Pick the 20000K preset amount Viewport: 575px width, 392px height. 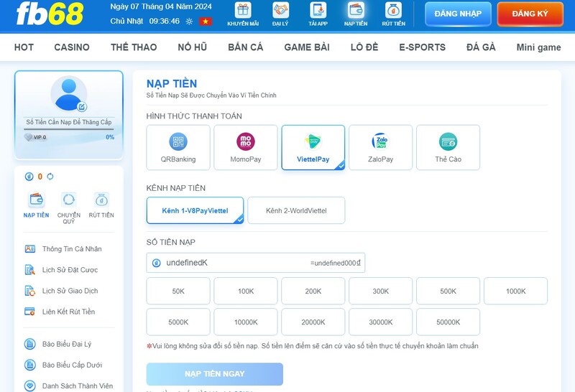313,322
